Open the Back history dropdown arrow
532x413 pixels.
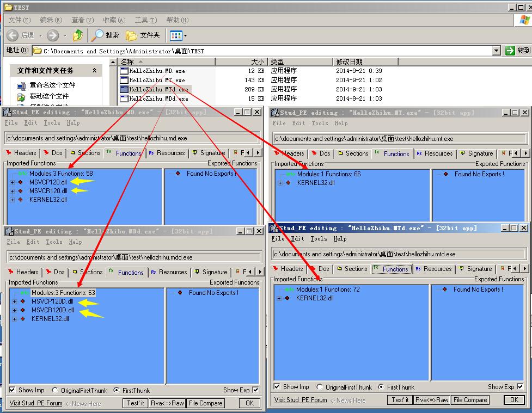point(40,35)
